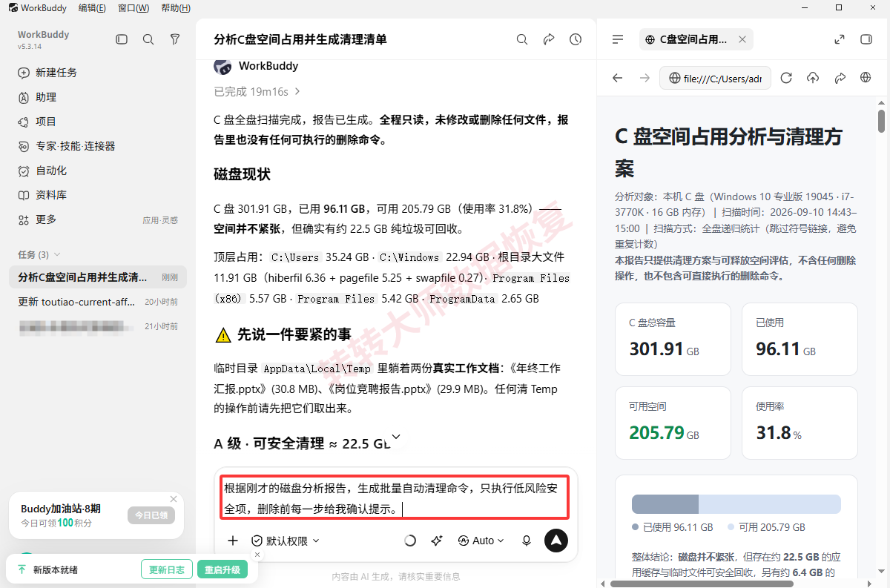Collapse the 任务 (3) list
890x588 pixels.
click(x=39, y=254)
